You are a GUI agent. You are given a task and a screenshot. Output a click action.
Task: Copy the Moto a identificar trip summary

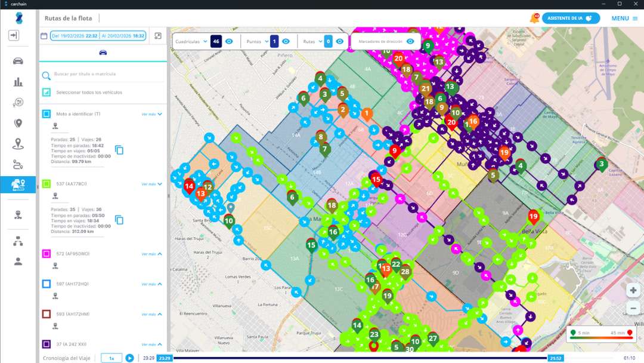120,150
